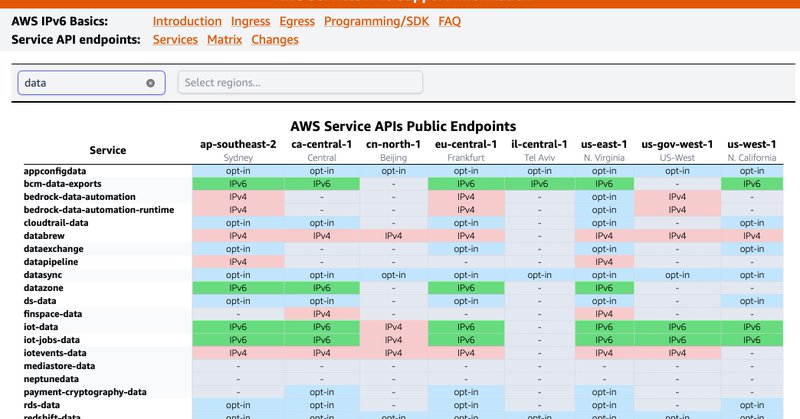Select the neptunedata service label
This screenshot has width=800, height=419.
tap(51, 379)
